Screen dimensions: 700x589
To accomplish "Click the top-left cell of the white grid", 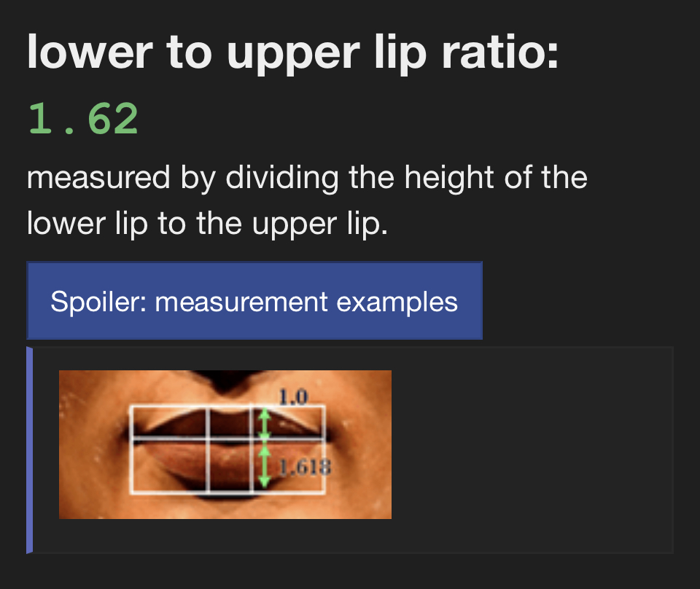I will 169,422.
